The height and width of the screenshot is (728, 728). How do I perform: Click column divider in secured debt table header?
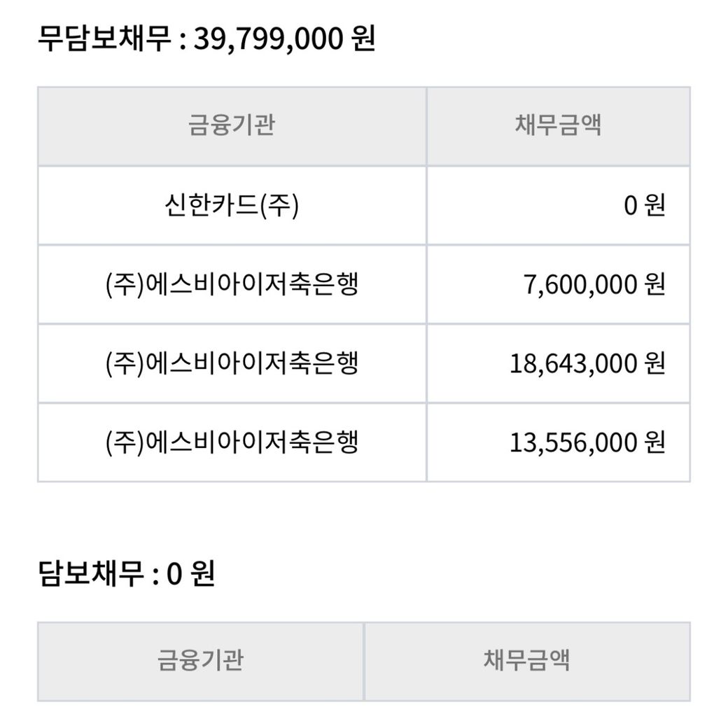pos(364,660)
